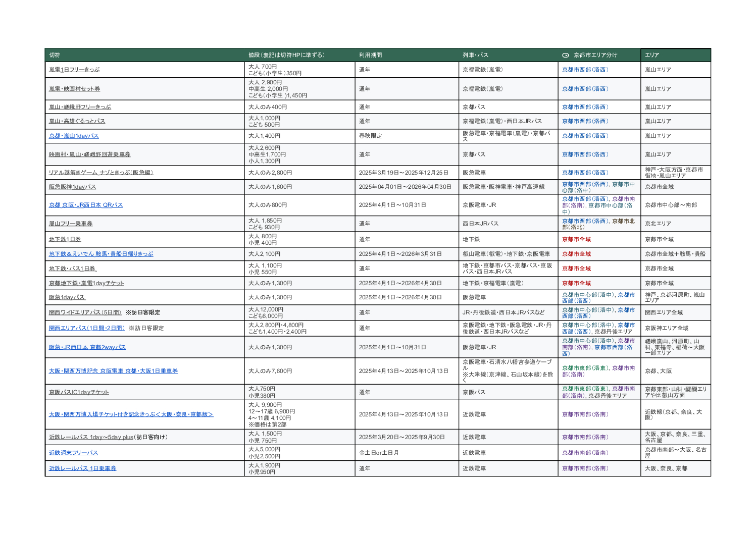Open the 地下鉄1日券 link

tap(65, 239)
